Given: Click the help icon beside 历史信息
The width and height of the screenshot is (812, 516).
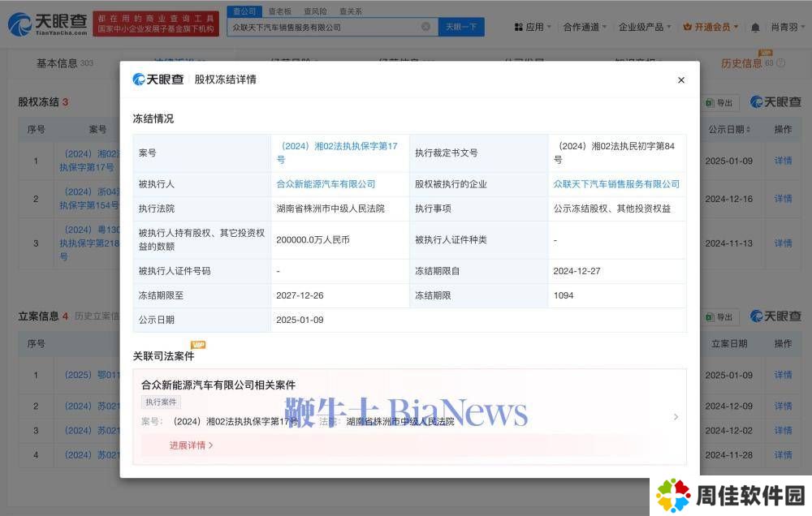Looking at the screenshot, I should click(781, 63).
